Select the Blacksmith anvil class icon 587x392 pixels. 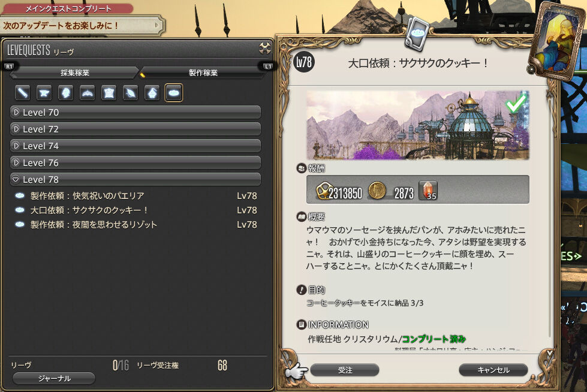[x=44, y=92]
